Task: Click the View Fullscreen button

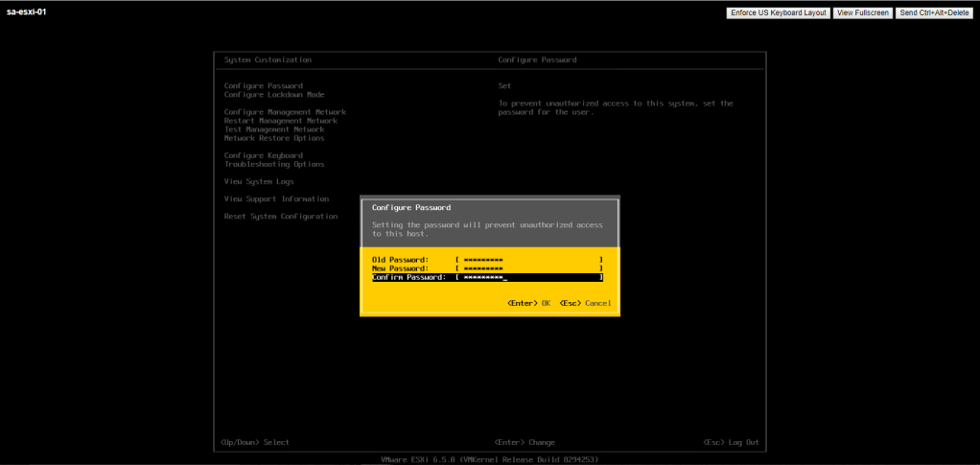Action: 862,13
